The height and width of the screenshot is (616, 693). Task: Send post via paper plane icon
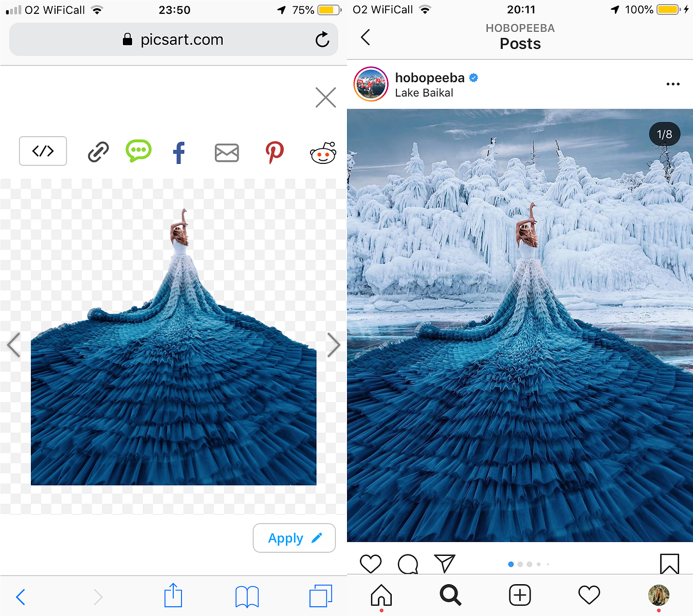[445, 563]
